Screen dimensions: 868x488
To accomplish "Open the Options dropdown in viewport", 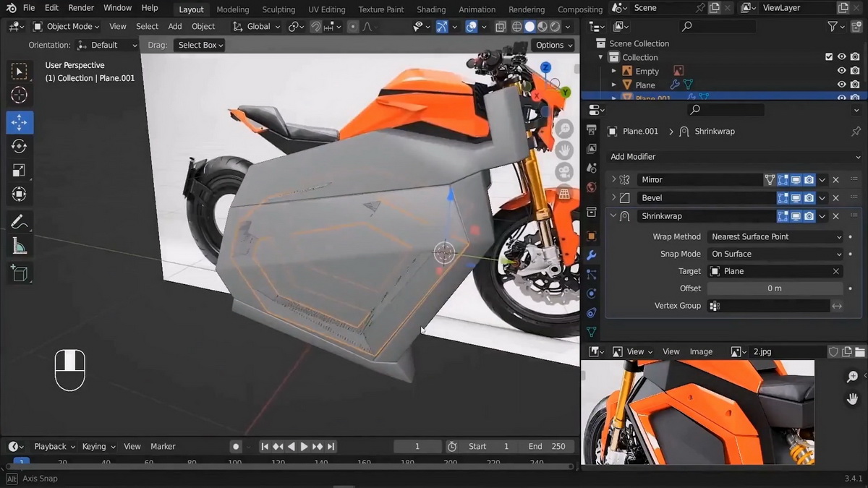I will (554, 45).
